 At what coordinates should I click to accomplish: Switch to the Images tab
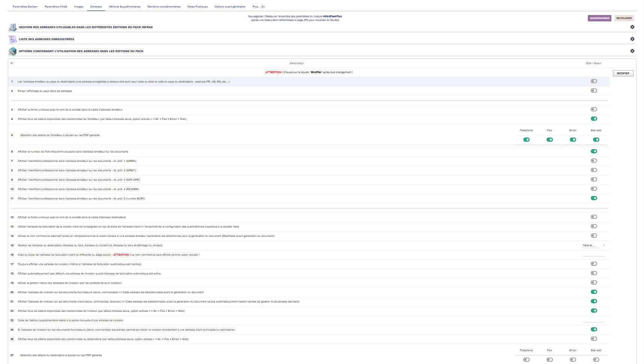[79, 7]
